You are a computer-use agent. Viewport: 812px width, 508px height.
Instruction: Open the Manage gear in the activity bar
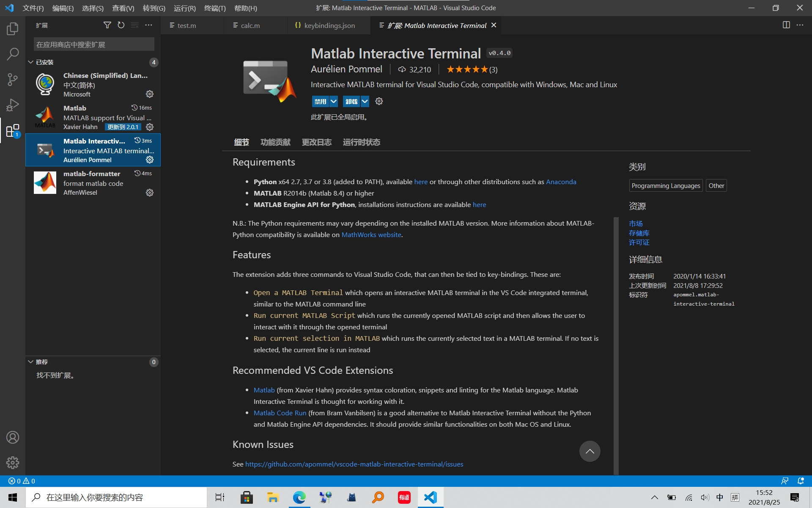(13, 462)
